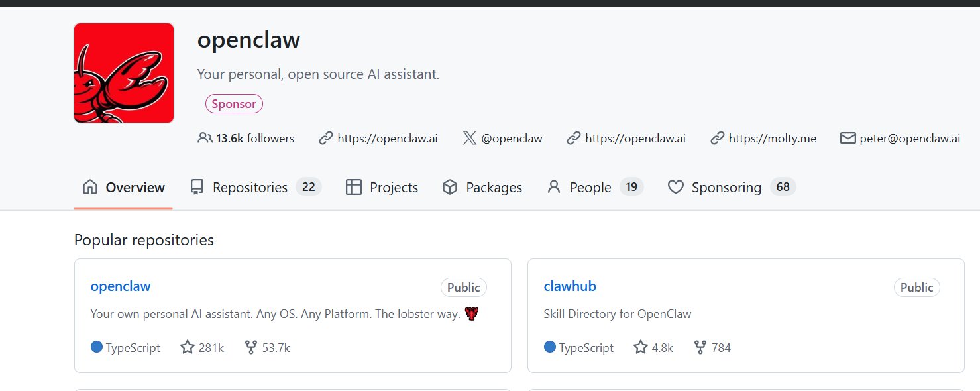980x391 pixels.
Task: Switch to the Repositories tab
Action: (x=250, y=188)
